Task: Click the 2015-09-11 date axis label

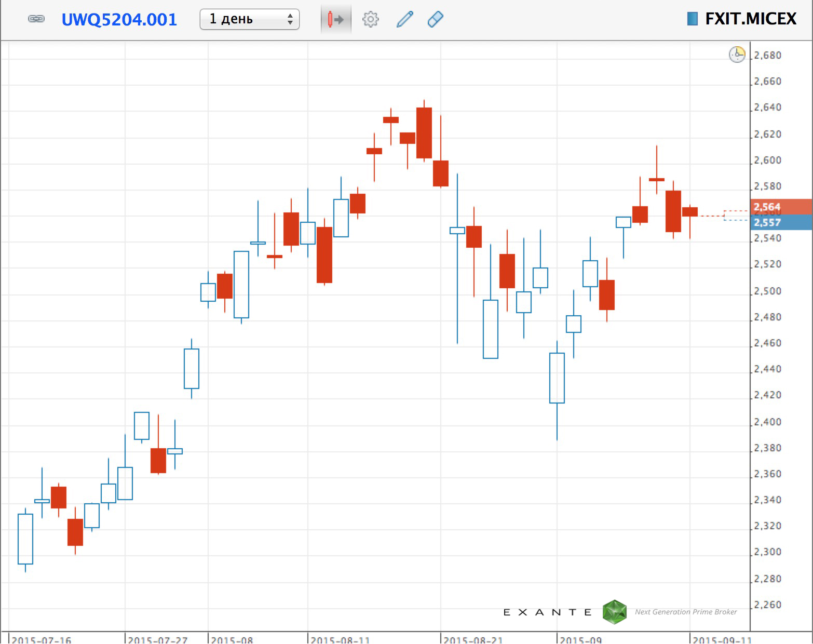Action: pos(722,639)
